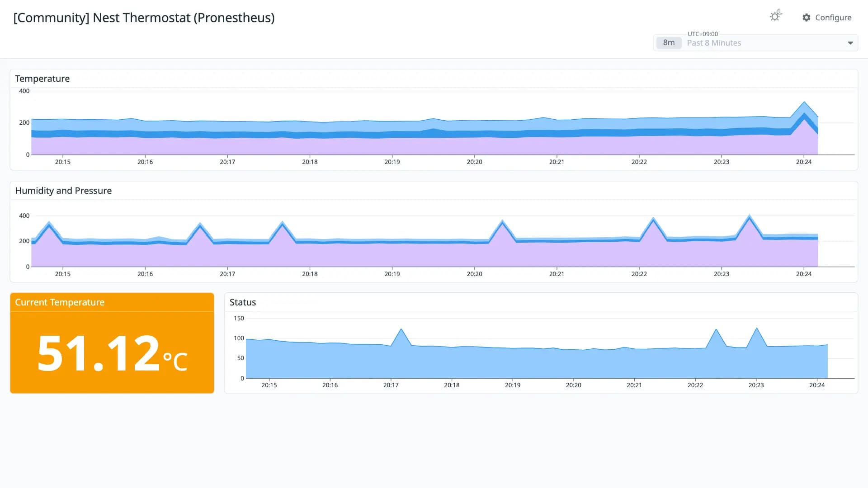The width and height of the screenshot is (868, 488).
Task: Click the humidity peak after 20:20
Action: point(502,221)
